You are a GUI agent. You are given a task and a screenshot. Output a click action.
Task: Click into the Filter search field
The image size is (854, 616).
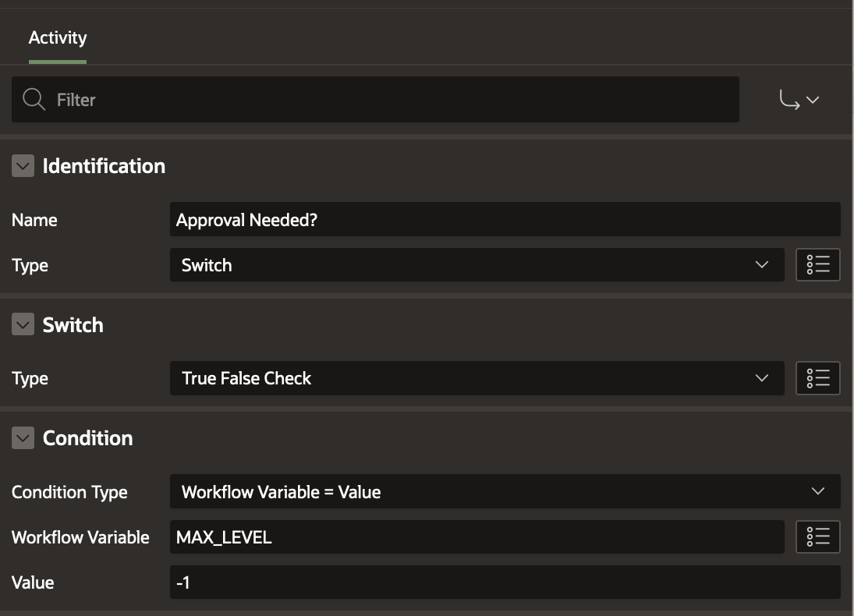(x=390, y=100)
